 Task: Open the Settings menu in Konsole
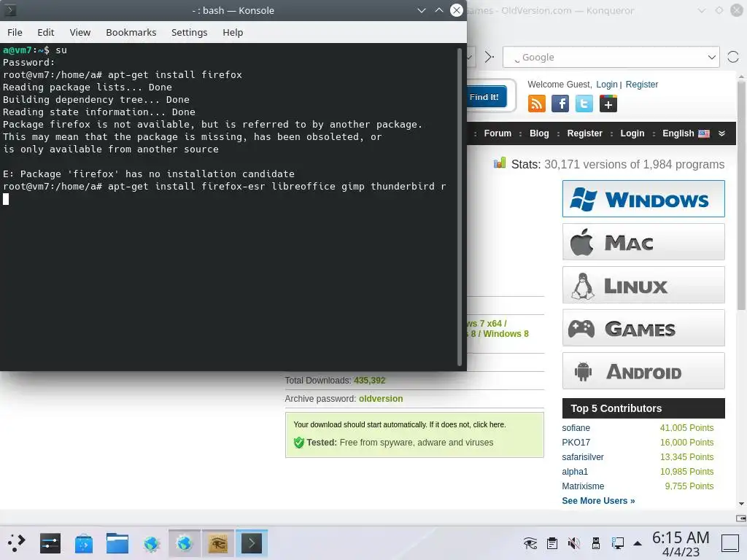(189, 32)
